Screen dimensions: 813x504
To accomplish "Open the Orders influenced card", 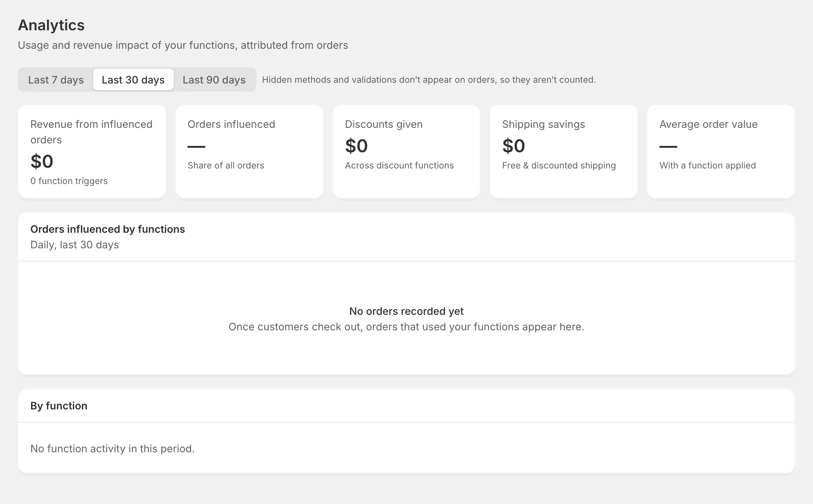I will [249, 151].
